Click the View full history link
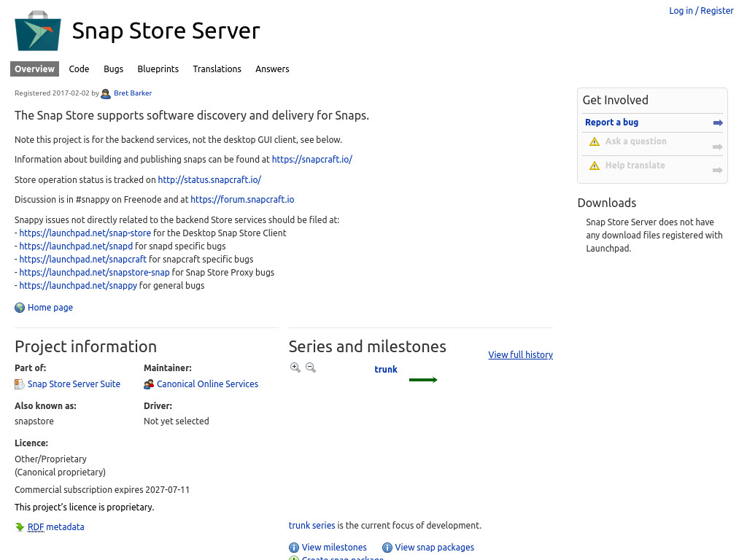 click(x=521, y=355)
